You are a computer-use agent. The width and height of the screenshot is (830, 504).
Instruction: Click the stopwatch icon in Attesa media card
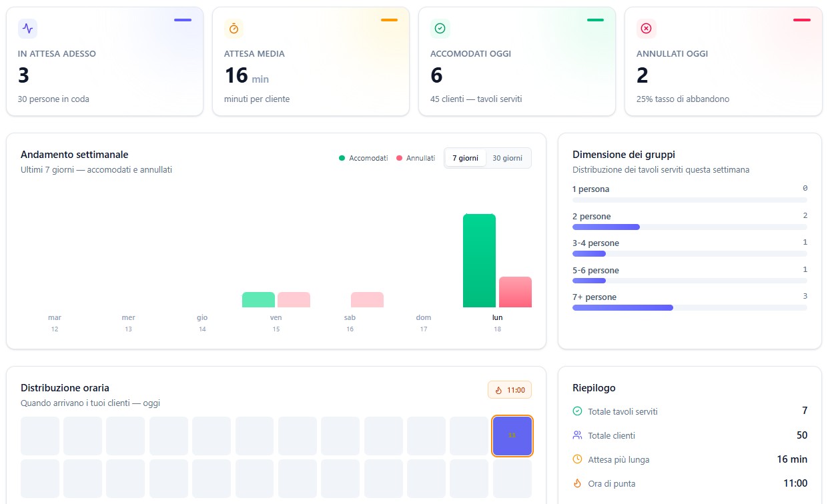[234, 29]
